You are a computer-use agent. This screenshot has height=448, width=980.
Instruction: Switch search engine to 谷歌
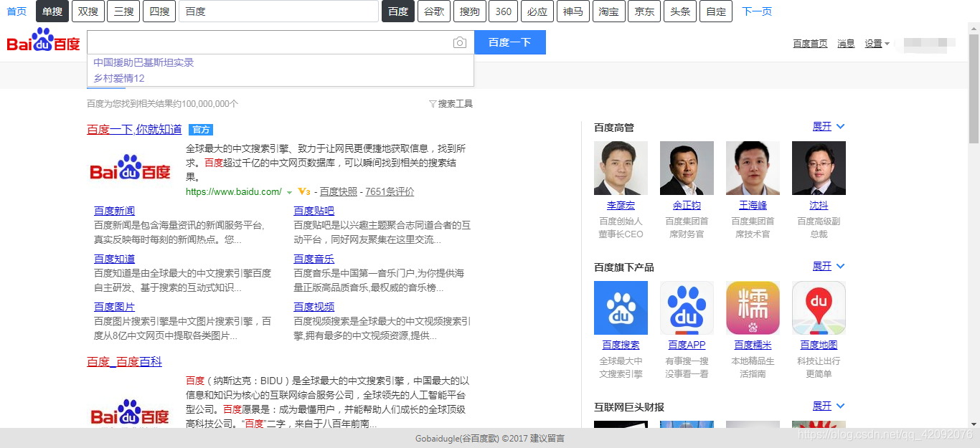click(x=433, y=11)
